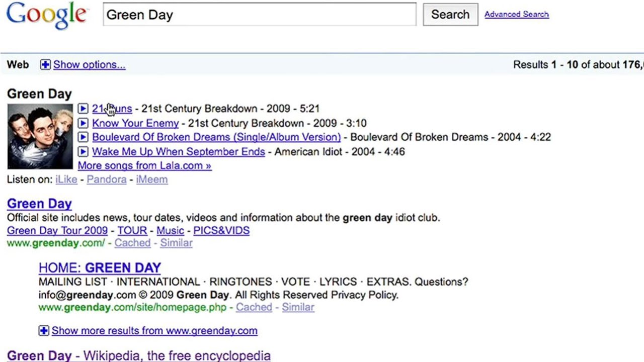Viewport: 644px width, 362px height.
Task: Open the Know Your Enemy link
Action: tap(135, 123)
